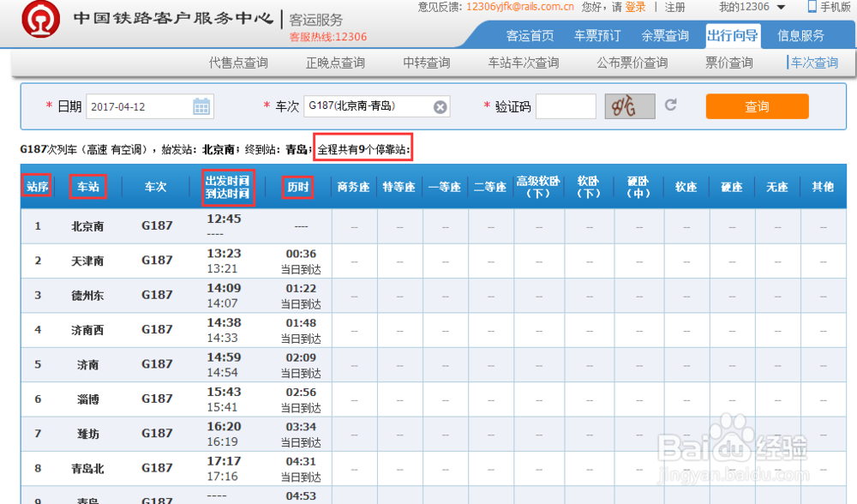
Task: Select 余票查询 in the navigation
Action: (664, 35)
